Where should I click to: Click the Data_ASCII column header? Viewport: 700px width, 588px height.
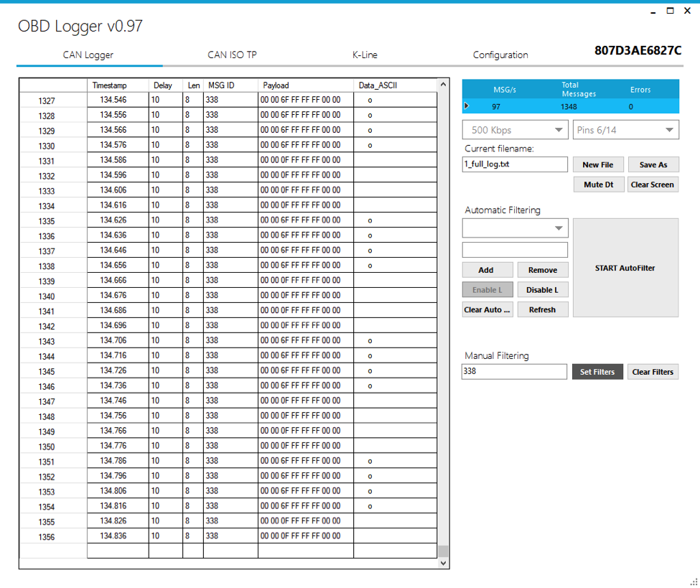pyautogui.click(x=395, y=85)
